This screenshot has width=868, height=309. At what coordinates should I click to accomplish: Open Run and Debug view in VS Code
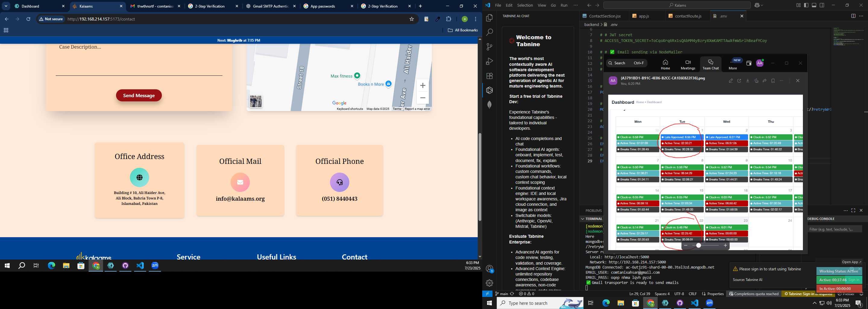[x=489, y=61]
